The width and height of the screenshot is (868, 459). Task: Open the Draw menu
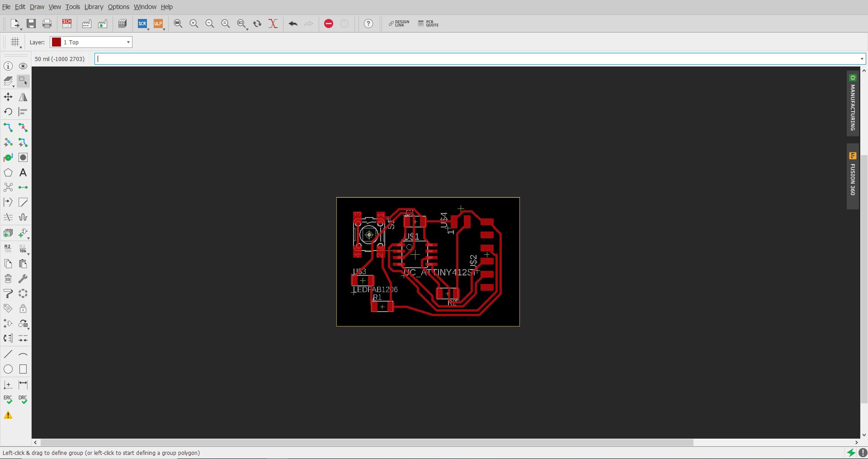coord(37,7)
